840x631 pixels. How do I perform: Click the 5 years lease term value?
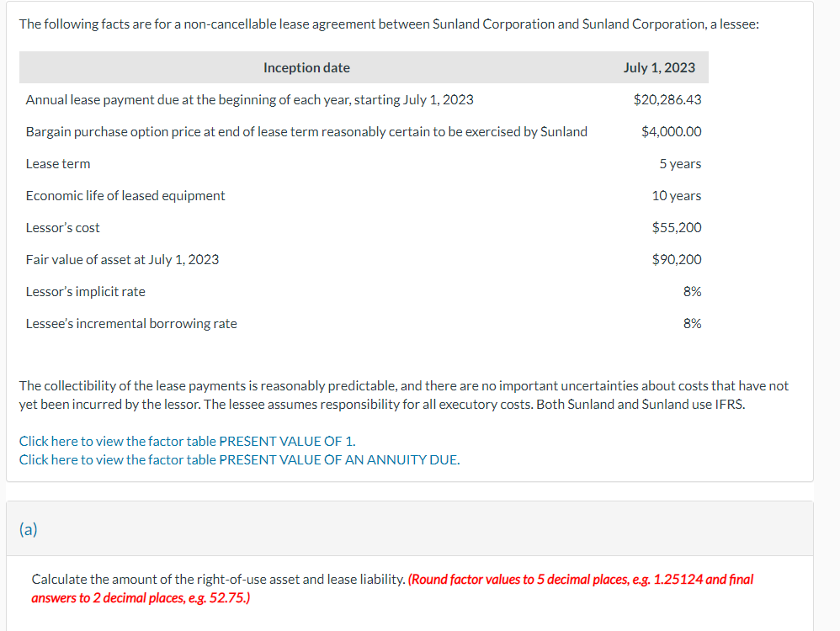680,164
